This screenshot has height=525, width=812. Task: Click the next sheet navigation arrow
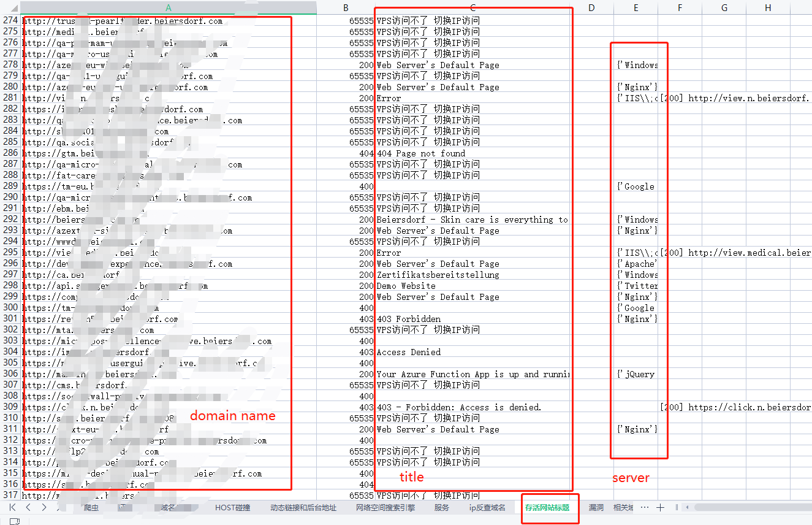pos(44,507)
